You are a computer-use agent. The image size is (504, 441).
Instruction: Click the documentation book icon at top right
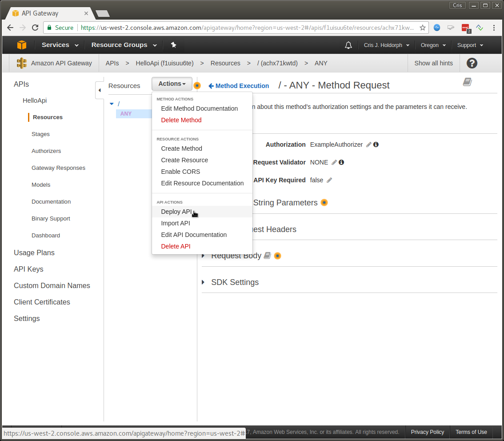pos(468,82)
